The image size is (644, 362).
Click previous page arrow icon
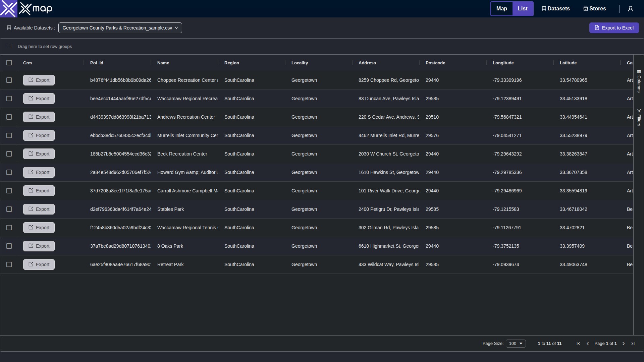point(588,344)
